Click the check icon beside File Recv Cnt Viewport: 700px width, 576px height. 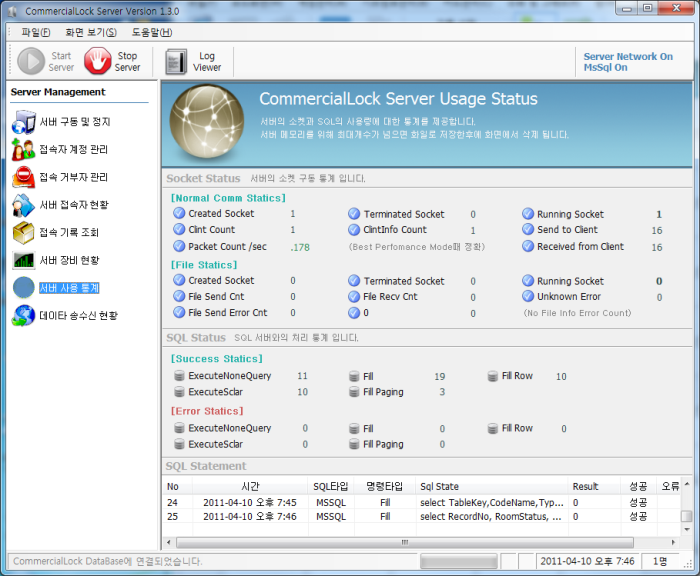(x=354, y=297)
